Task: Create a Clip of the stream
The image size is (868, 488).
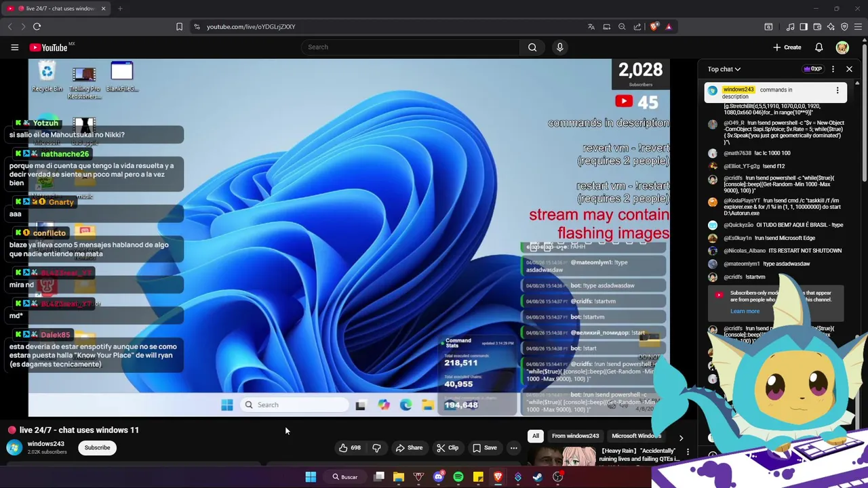Action: tap(448, 447)
